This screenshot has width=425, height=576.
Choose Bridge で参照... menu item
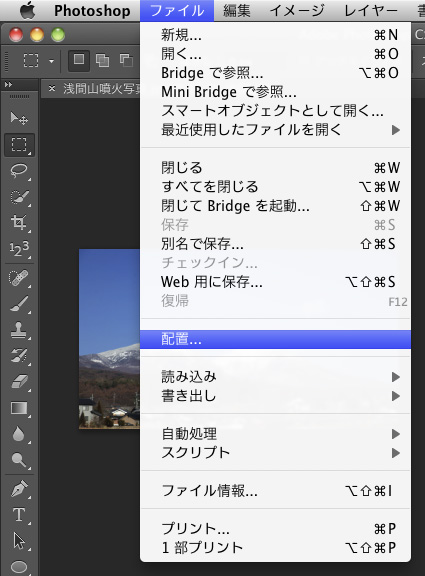[x=275, y=73]
